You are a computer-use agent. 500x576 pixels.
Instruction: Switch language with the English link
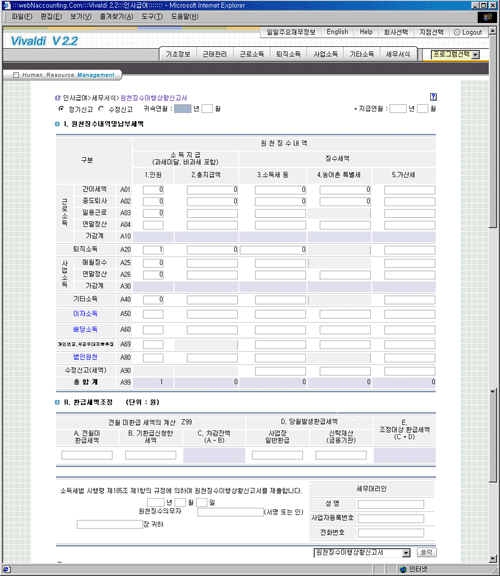click(x=337, y=32)
